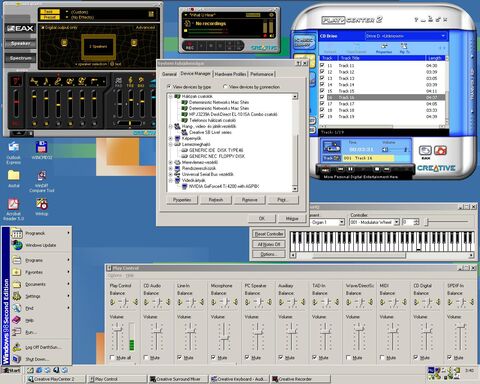The height and width of the screenshot is (384, 480).
Task: Uncheck Track 14 checkbox in PlayCenter
Action: [322, 85]
